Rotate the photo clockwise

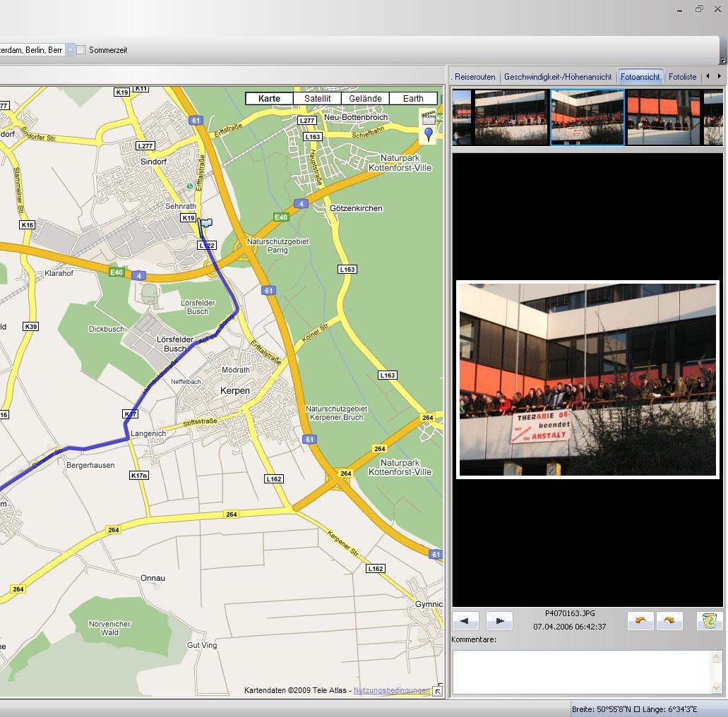[669, 621]
